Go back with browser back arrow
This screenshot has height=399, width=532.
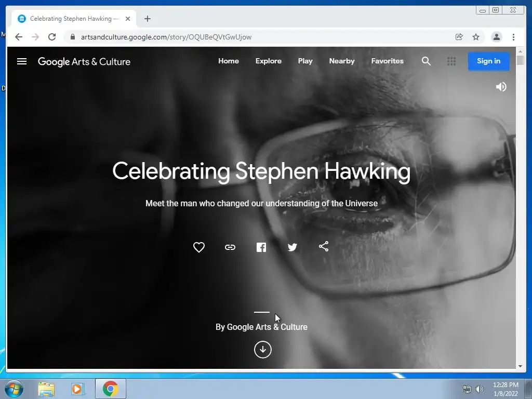19,37
